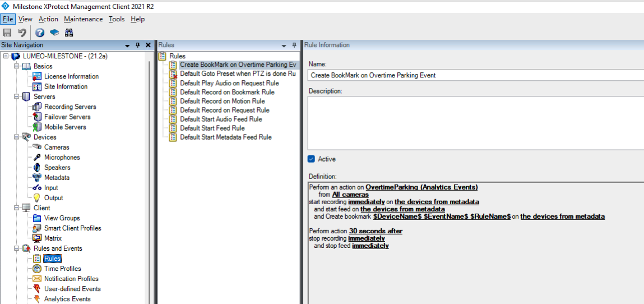Click the Save toolbar icon
Screen dimensions: 644x304
7,33
